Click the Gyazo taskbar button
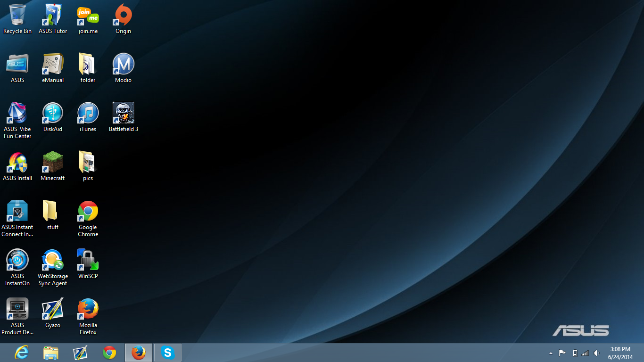644x362 pixels. coord(80,353)
